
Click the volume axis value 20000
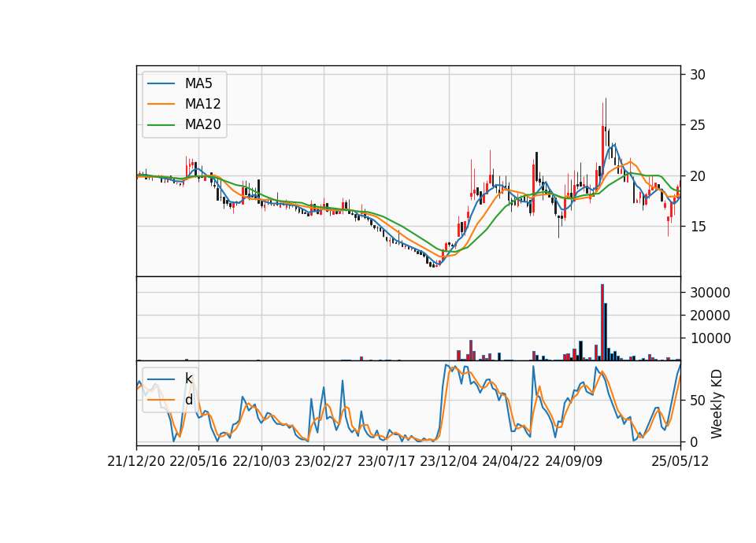pyautogui.click(x=710, y=316)
